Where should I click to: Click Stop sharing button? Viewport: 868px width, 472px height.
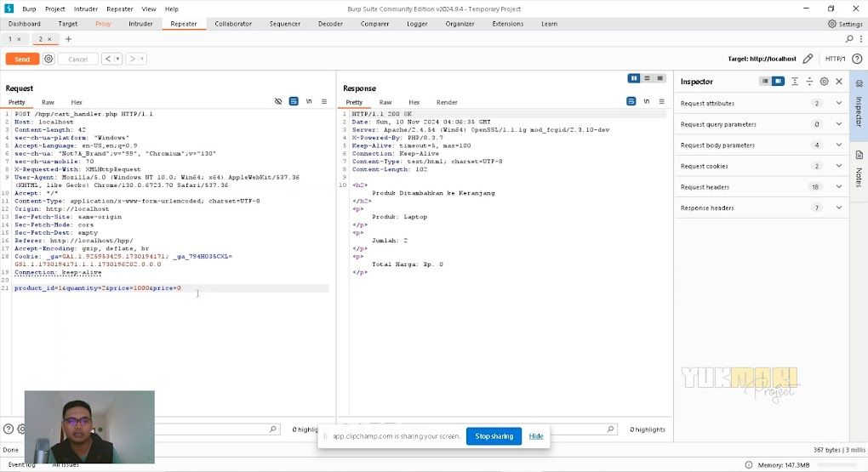[494, 436]
